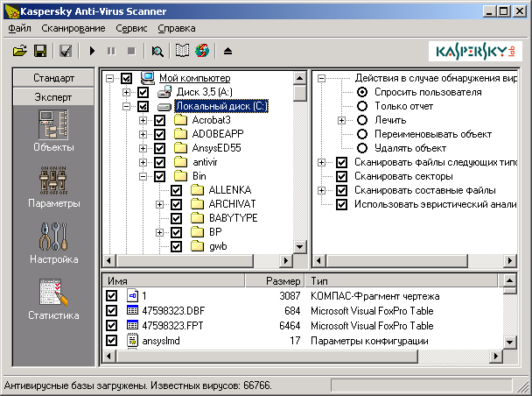Stop the scan with stop icon
This screenshot has height=396, width=532.
coord(131,52)
